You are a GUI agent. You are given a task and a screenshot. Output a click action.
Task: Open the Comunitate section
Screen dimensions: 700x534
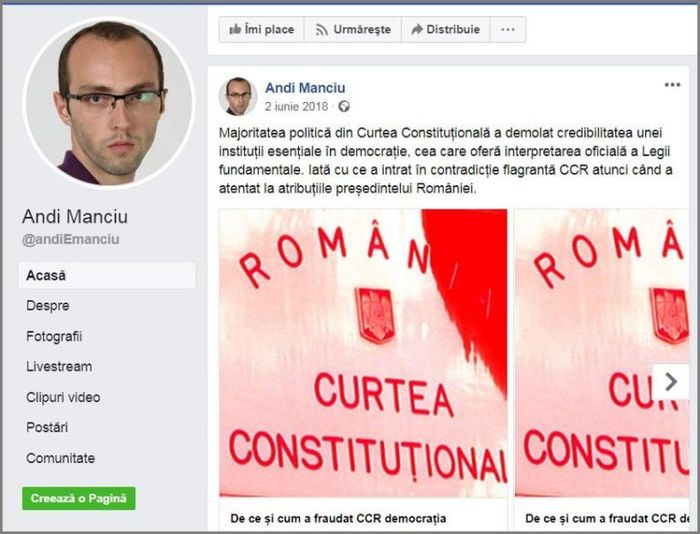[60, 458]
